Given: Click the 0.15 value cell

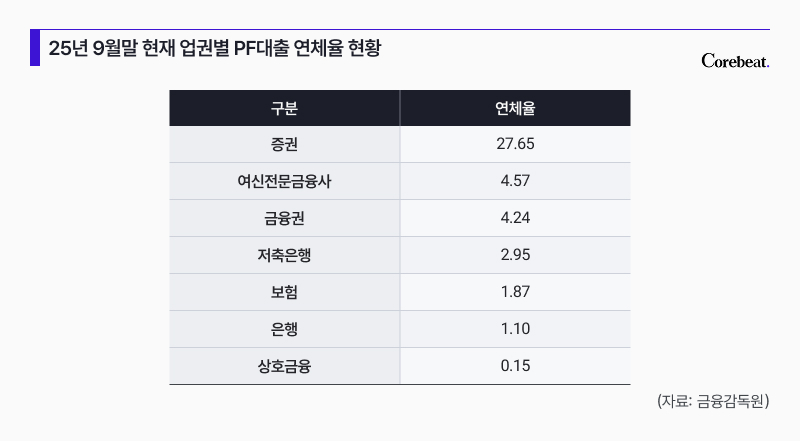Looking at the screenshot, I should click(514, 366).
